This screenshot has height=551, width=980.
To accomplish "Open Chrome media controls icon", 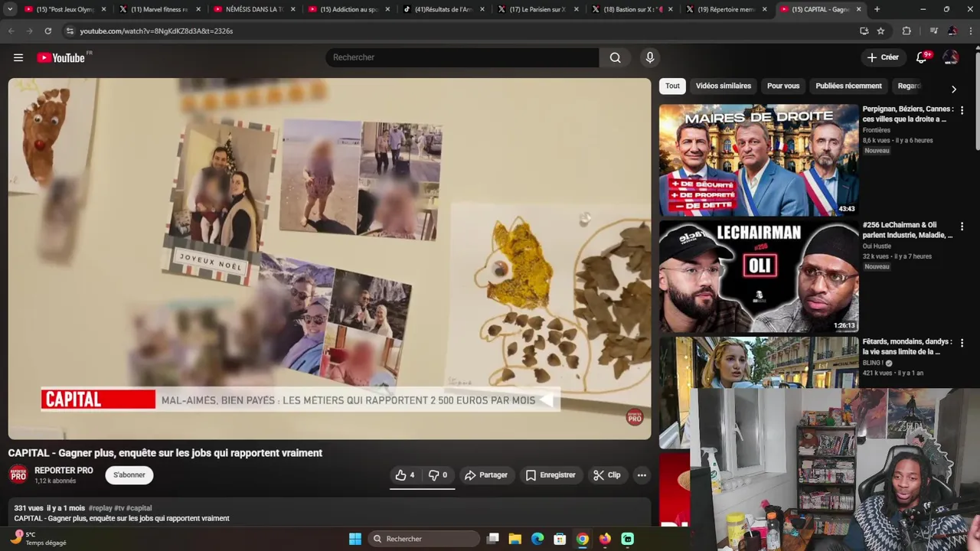I will (933, 31).
